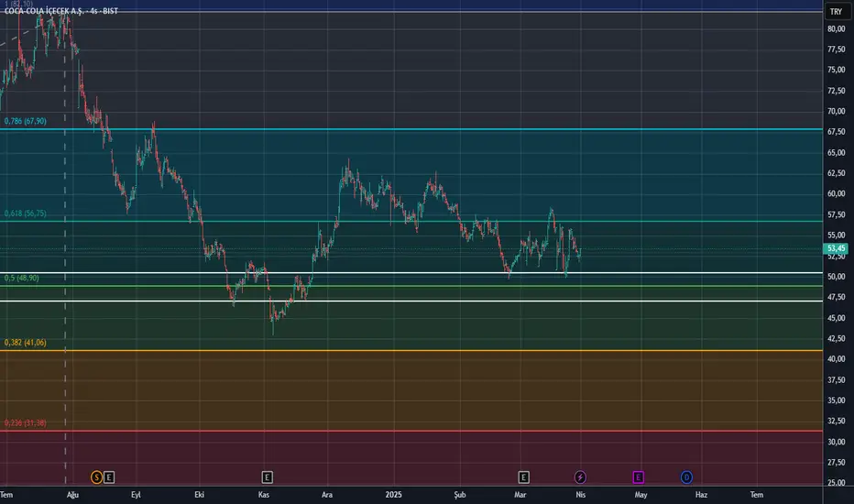Click the orange split event icon

pyautogui.click(x=96, y=477)
